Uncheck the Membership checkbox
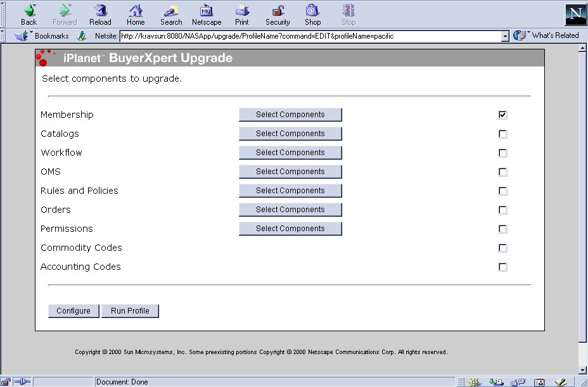The width and height of the screenshot is (588, 387). click(503, 115)
